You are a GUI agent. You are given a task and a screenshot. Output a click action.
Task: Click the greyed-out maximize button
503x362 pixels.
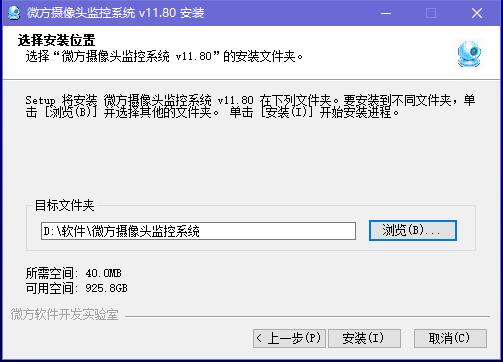(x=431, y=13)
